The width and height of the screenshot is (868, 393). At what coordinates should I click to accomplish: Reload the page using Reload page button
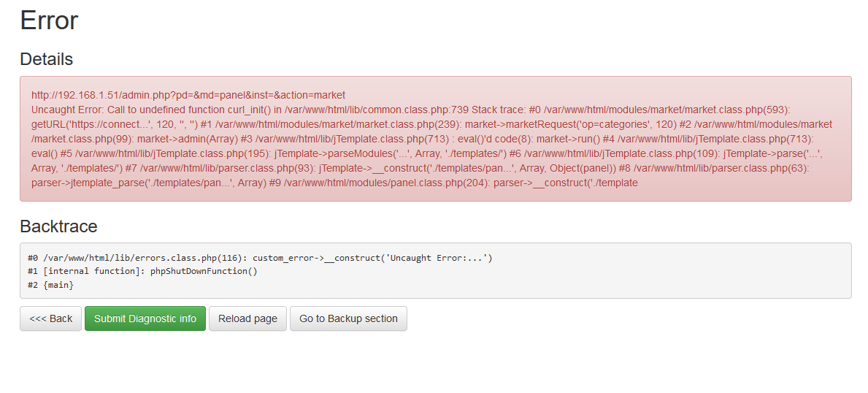click(x=247, y=318)
